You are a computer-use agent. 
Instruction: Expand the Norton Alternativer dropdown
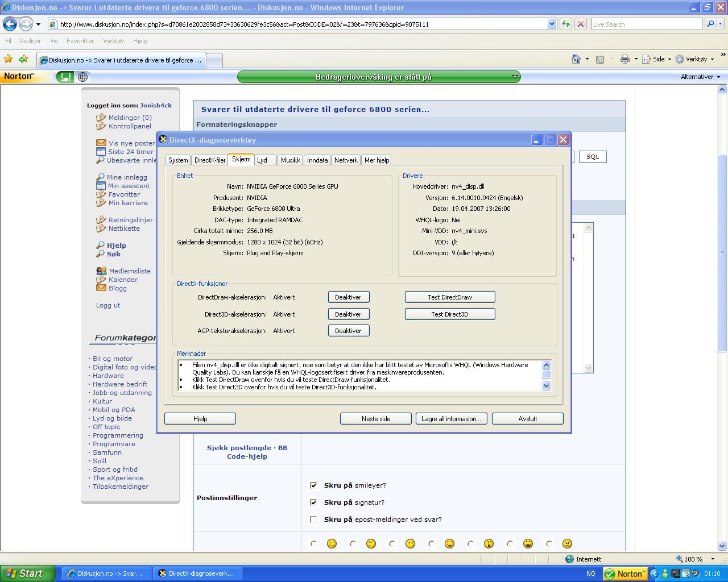point(700,77)
